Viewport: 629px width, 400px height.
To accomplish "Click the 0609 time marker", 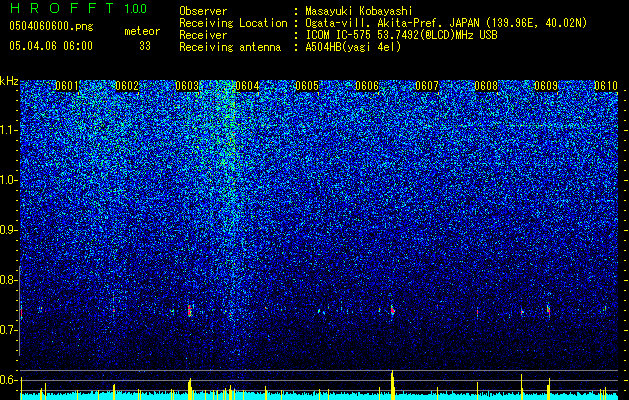I will click(546, 86).
